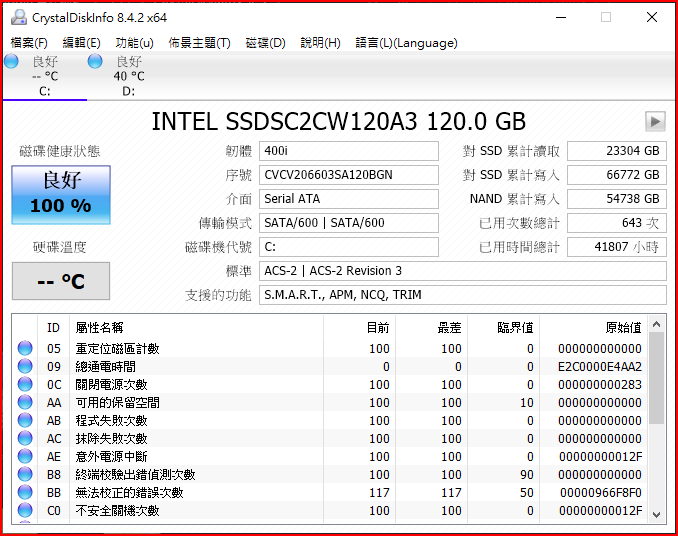The image size is (678, 536).
Task: Open the 說明(H) menu
Action: coord(320,43)
